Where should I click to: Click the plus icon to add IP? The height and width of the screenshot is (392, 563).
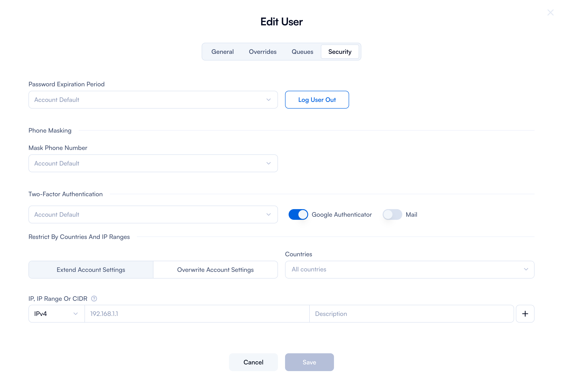tap(525, 313)
